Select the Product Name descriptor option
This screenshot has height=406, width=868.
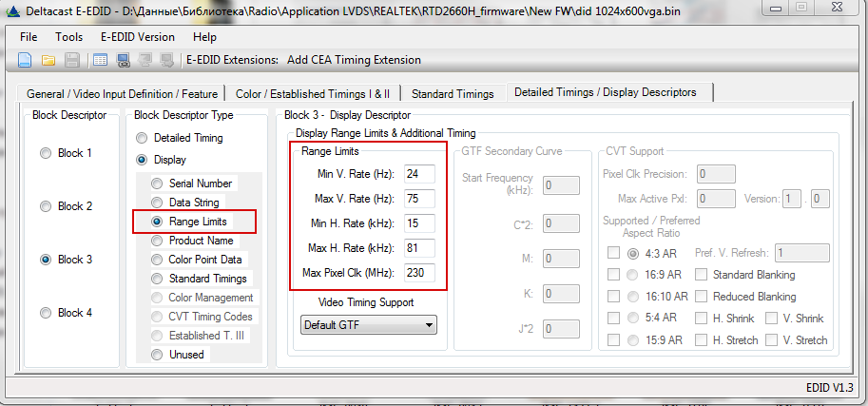(x=157, y=241)
